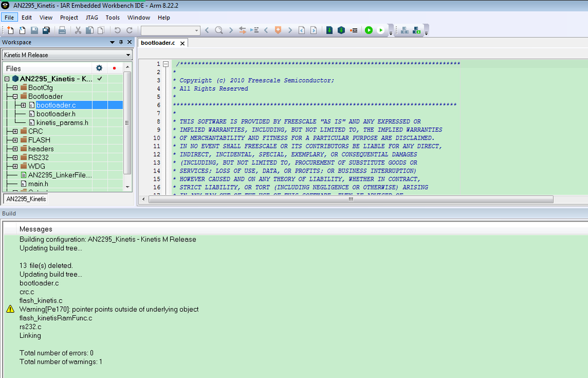Click the New Document toolbar icon
The height and width of the screenshot is (378, 588).
[x=11, y=31]
